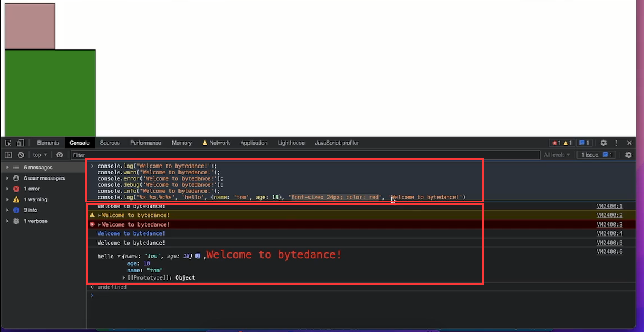Select the 6 messages sidebar row

point(43,168)
